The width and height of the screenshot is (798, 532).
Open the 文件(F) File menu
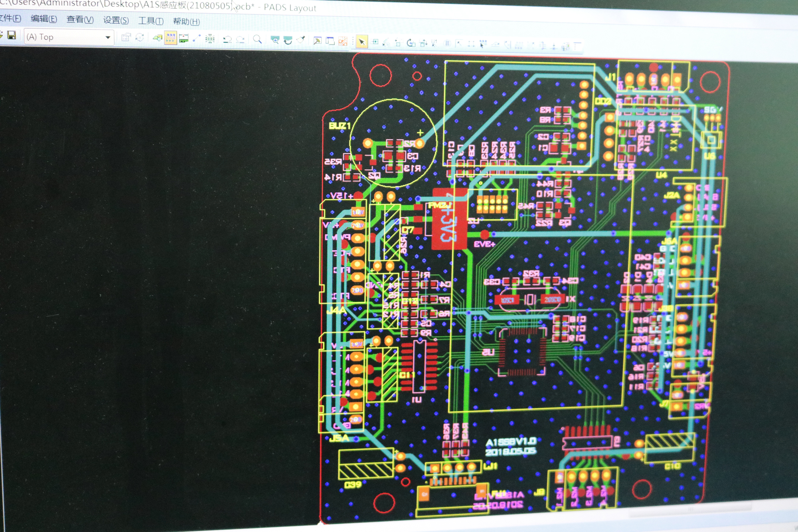tap(10, 18)
